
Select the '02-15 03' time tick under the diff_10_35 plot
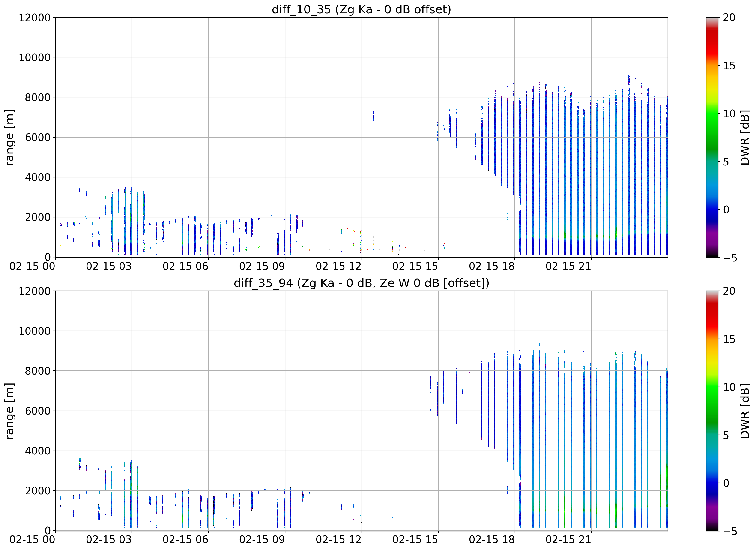click(109, 267)
